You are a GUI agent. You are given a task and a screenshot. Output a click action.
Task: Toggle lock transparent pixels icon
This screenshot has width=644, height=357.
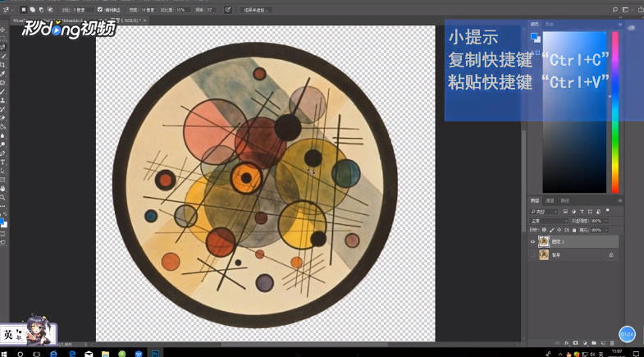click(x=544, y=230)
